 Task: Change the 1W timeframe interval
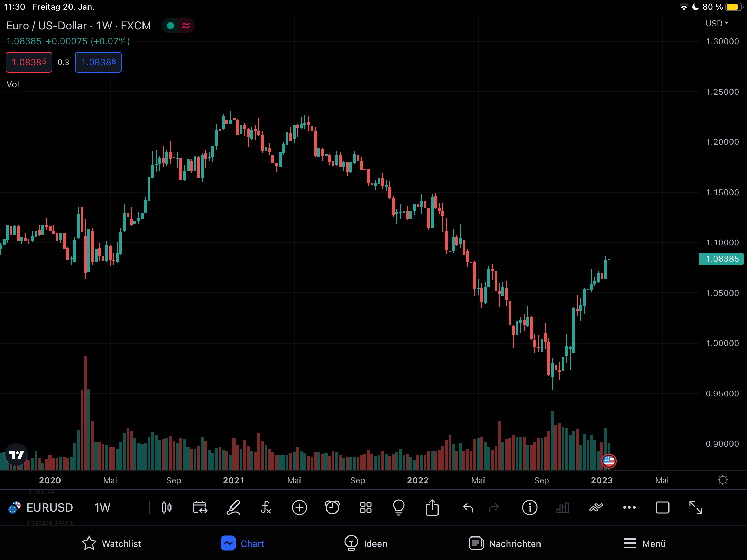point(102,507)
